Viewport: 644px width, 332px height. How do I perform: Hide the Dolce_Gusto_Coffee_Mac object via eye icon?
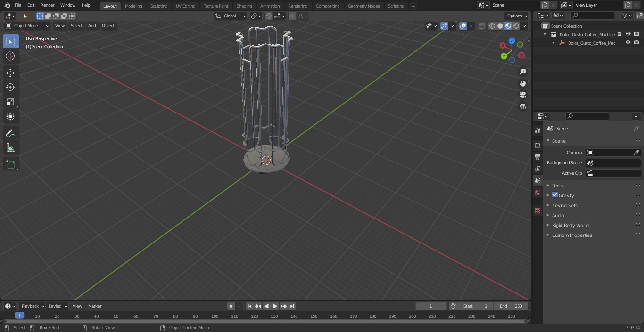[x=628, y=43]
